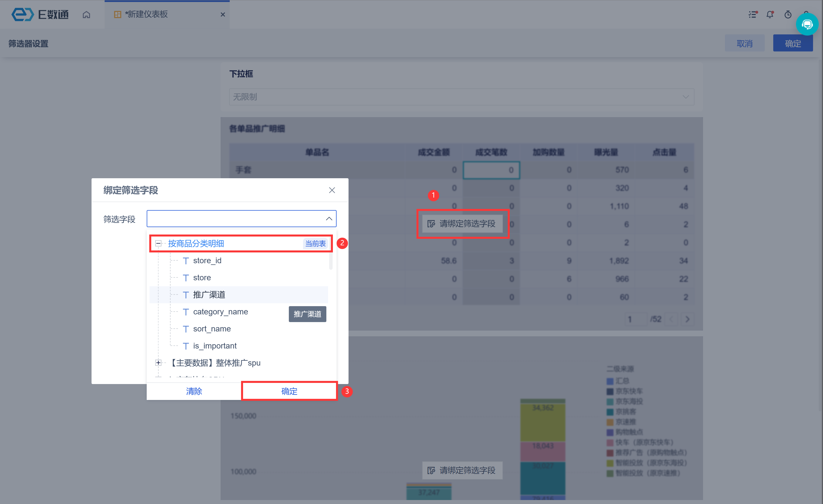Close the 绑定筛选字段 dialog with X

point(332,190)
